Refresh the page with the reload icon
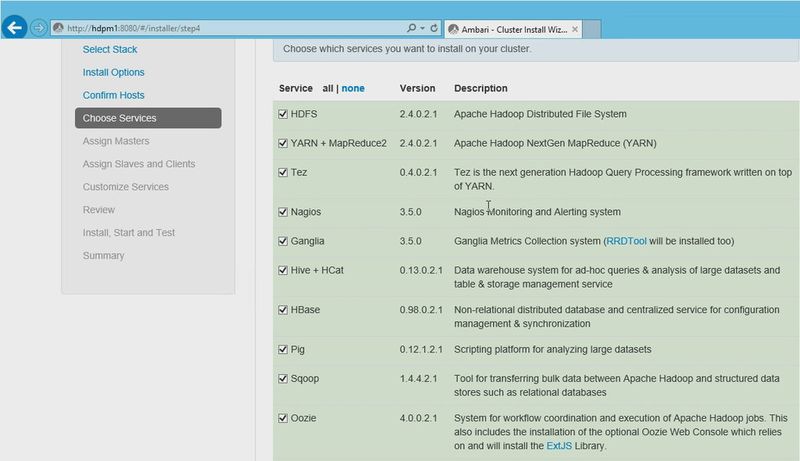 434,28
